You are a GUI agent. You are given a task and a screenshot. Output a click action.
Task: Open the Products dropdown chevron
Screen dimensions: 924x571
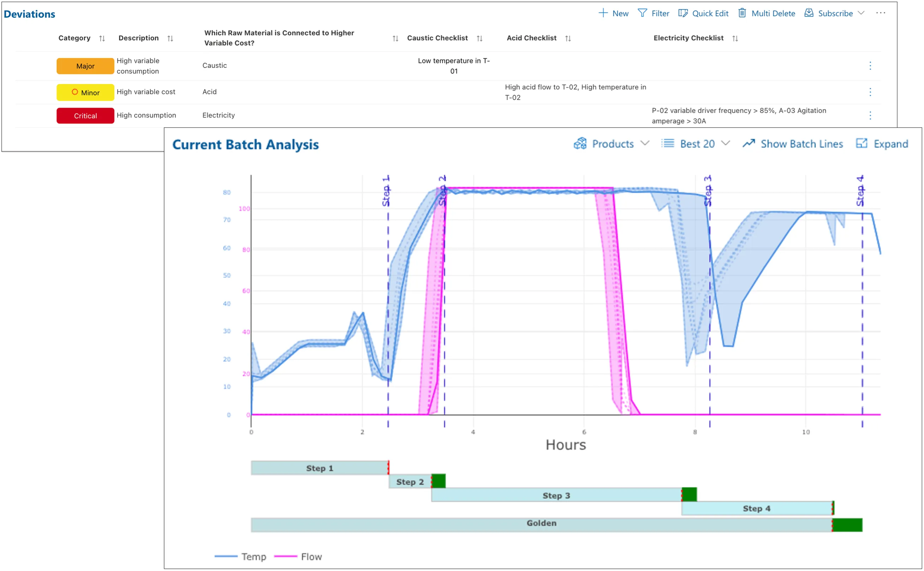645,143
